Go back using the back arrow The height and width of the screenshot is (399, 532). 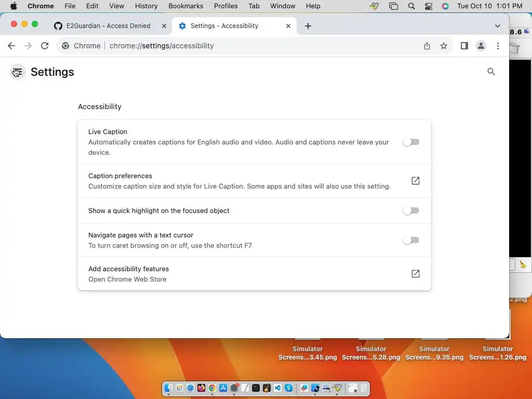(11, 46)
